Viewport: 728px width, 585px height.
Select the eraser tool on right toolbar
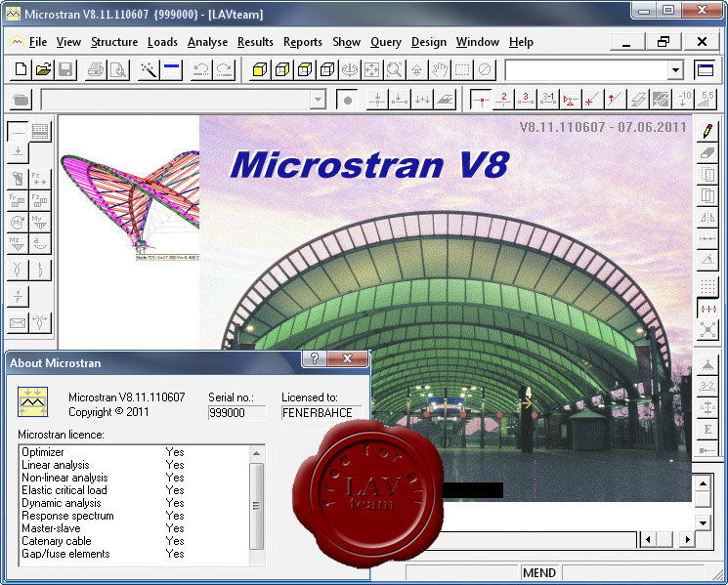click(x=707, y=152)
